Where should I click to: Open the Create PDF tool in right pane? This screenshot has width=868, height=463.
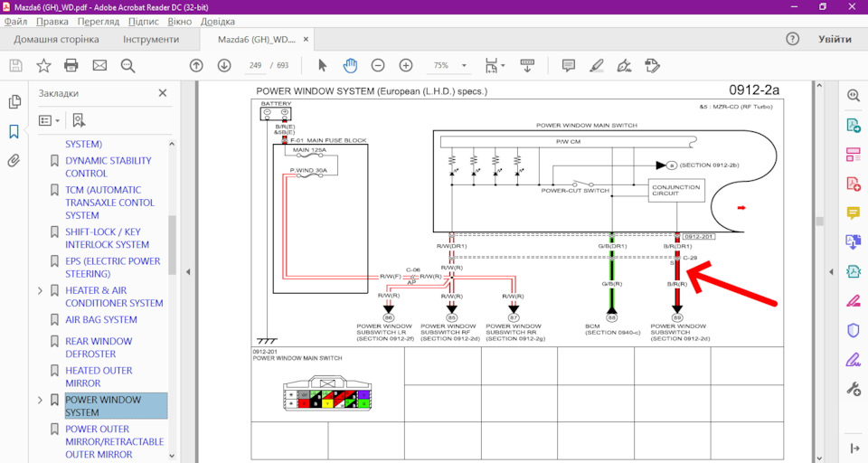tap(853, 184)
